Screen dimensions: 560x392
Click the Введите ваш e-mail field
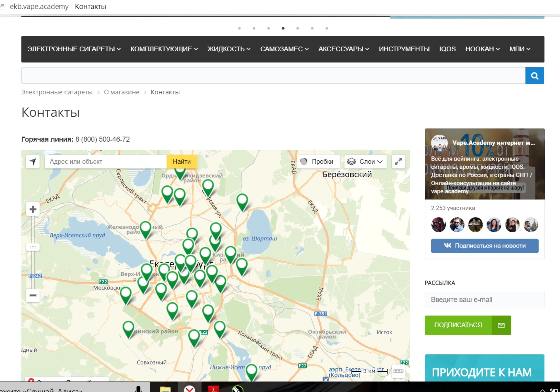(484, 300)
